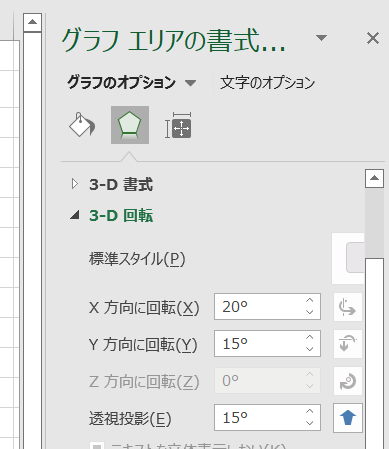The image size is (389, 449).
Task: Click the 標準スタイル(P) label
Action: click(137, 259)
